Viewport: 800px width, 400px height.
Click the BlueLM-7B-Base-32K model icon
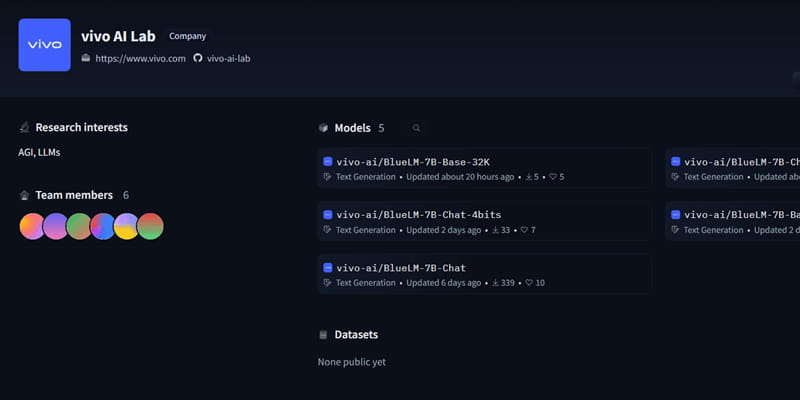tap(327, 161)
